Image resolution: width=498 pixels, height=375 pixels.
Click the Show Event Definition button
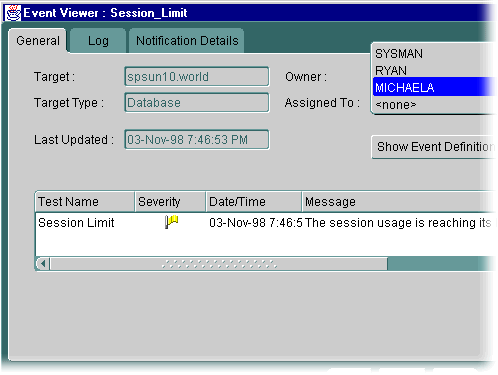(x=434, y=147)
